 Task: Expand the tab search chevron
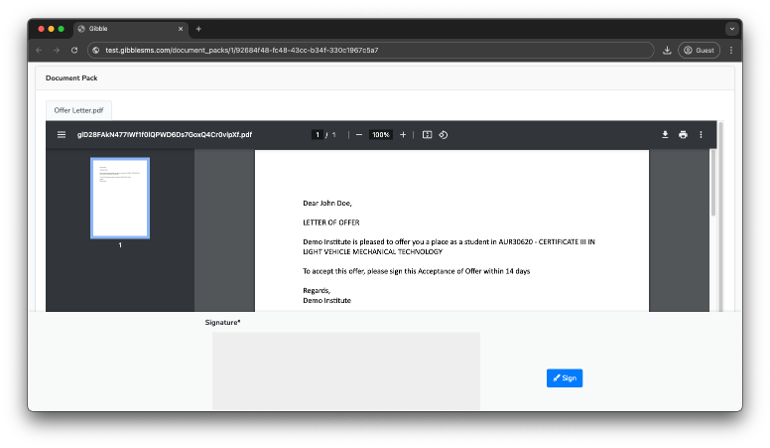[731, 29]
